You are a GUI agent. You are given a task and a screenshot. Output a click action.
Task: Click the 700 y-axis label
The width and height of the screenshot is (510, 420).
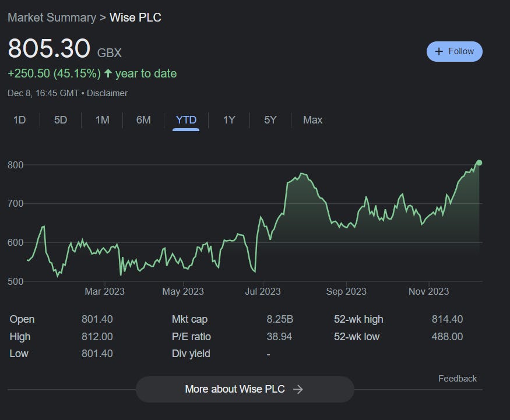pos(15,203)
